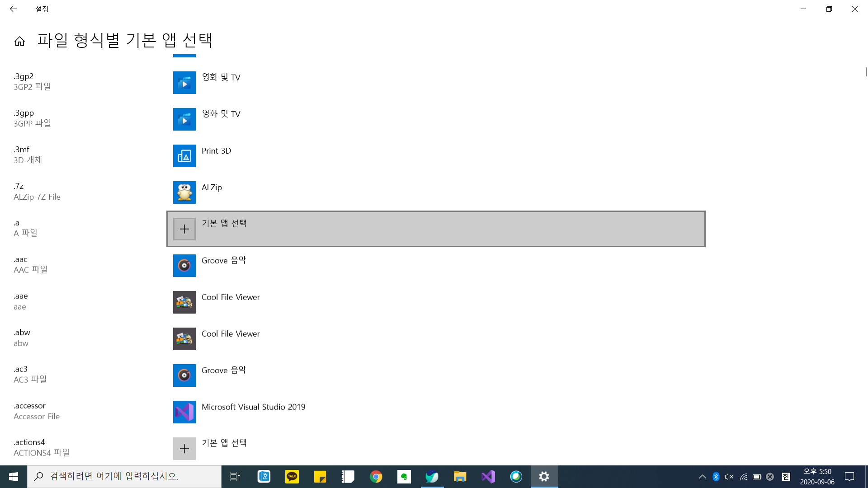This screenshot has height=488, width=868.
Task: Change the default app for .3gpp (Movies & TV)
Action: pos(221,114)
